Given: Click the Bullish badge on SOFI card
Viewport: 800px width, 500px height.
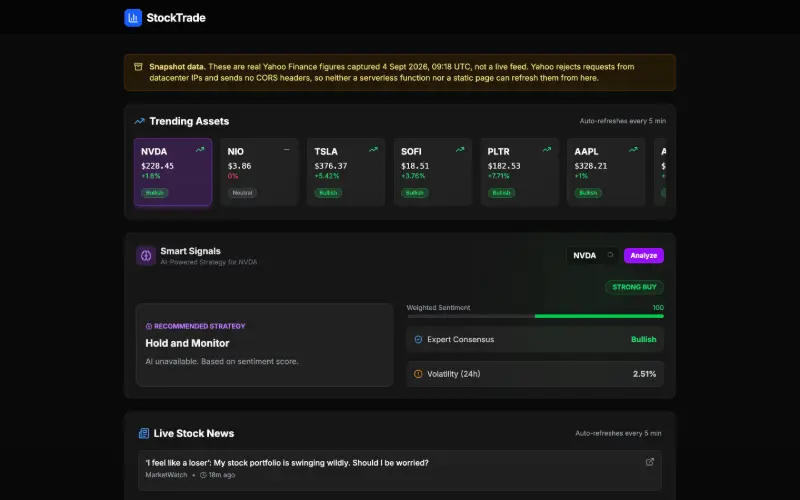Looking at the screenshot, I should pyautogui.click(x=415, y=193).
